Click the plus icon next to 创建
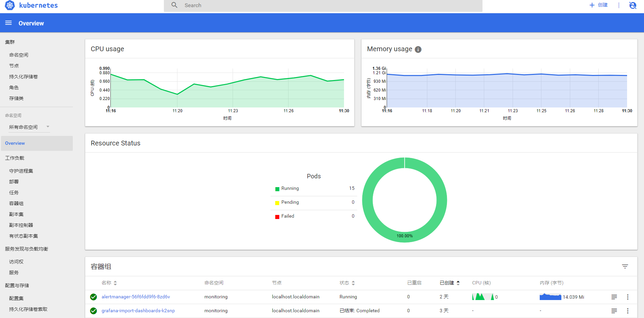The height and width of the screenshot is (318, 644). [x=592, y=5]
